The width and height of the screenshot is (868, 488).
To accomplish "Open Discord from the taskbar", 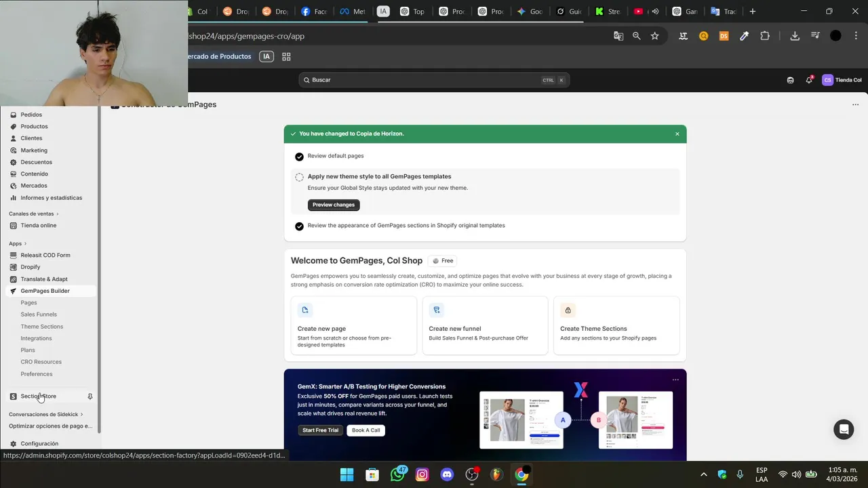I will point(447,474).
